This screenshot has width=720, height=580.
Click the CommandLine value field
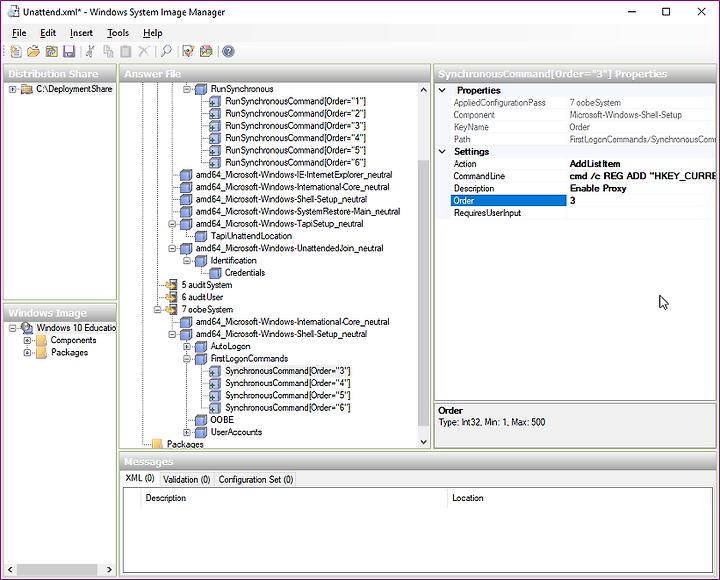pos(642,176)
